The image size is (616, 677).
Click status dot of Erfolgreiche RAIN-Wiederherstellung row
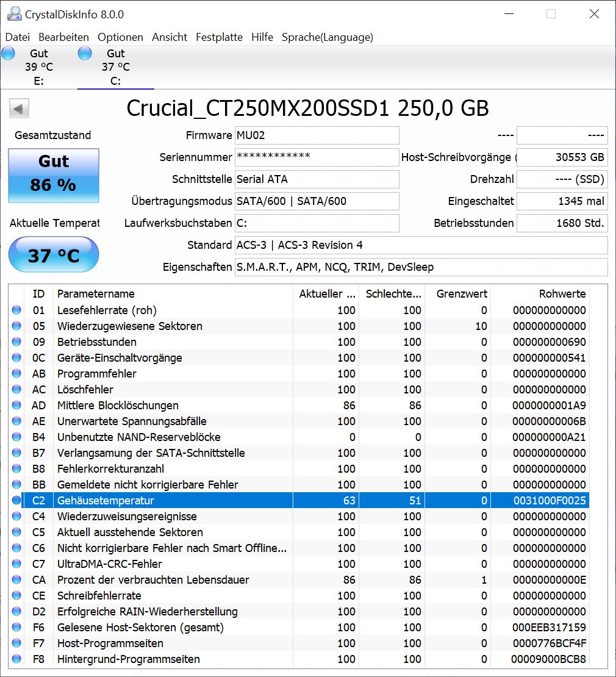(x=16, y=611)
